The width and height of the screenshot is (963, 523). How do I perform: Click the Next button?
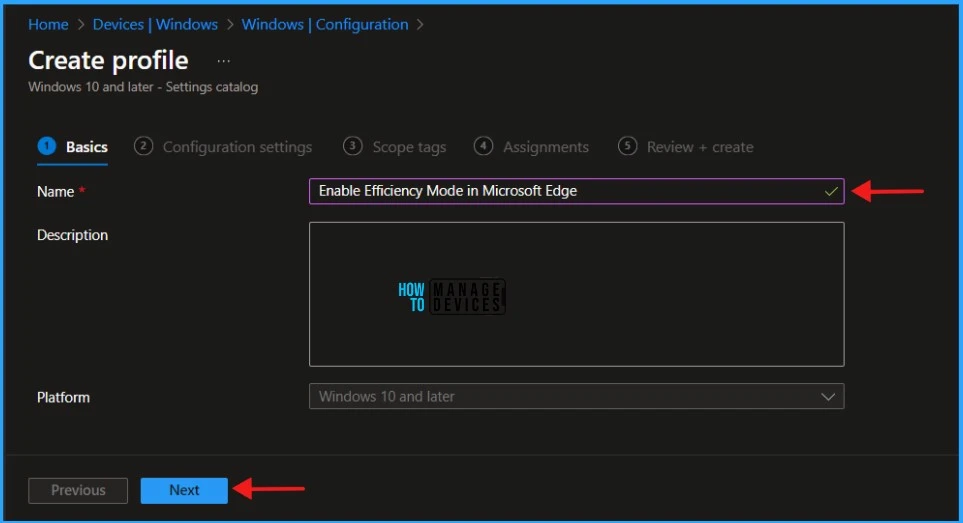(184, 490)
